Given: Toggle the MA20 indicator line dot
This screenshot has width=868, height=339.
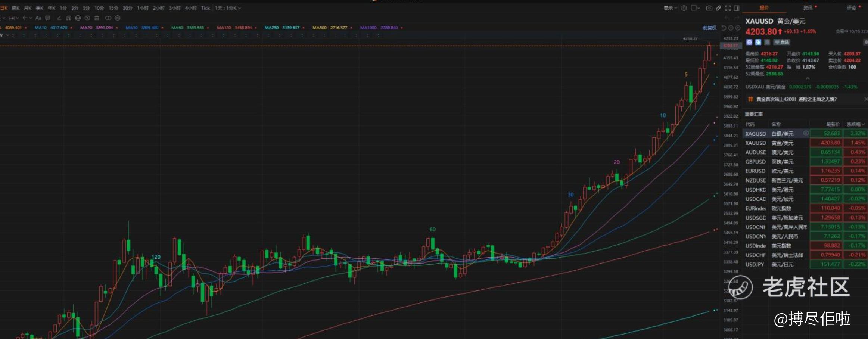Looking at the screenshot, I should [x=117, y=28].
